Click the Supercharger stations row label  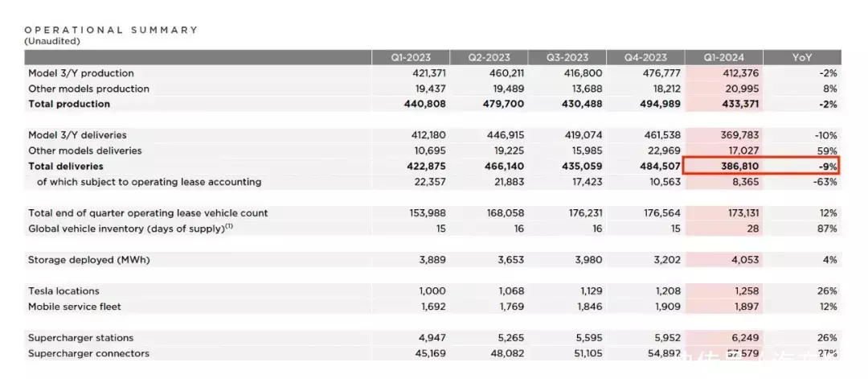pyautogui.click(x=80, y=338)
